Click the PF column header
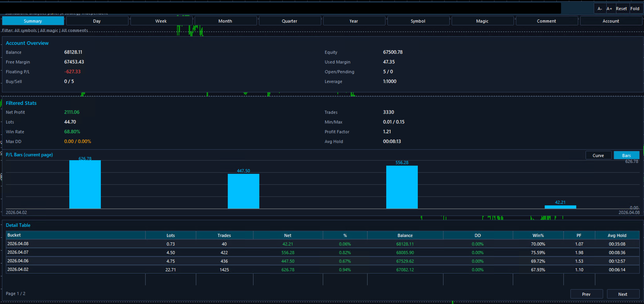The image size is (644, 304). pos(579,235)
